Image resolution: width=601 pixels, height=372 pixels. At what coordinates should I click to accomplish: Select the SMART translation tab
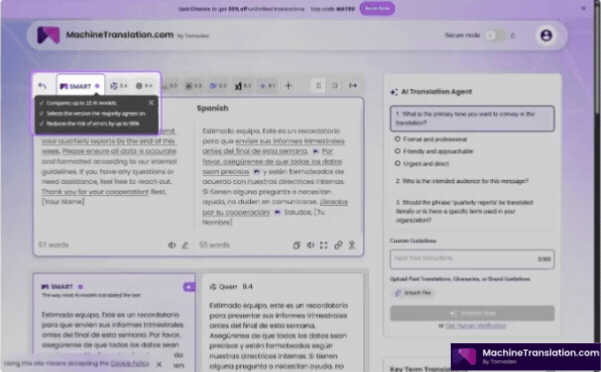pyautogui.click(x=80, y=86)
